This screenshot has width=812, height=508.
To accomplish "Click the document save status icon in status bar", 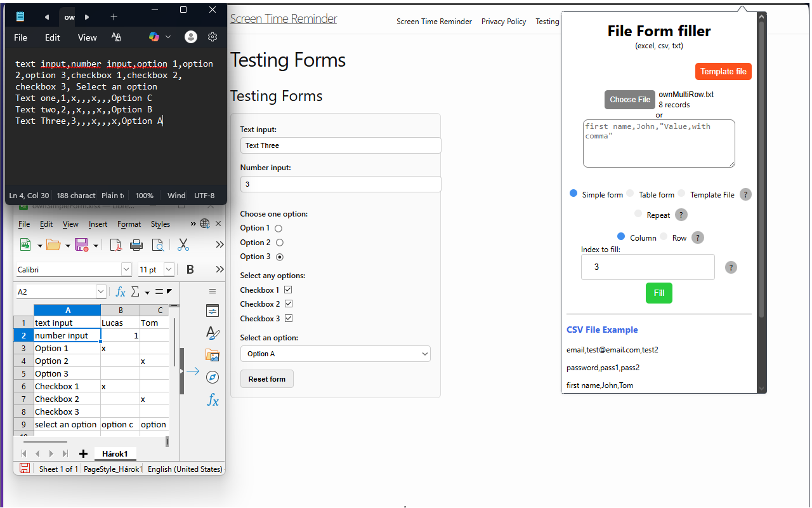I will point(25,469).
